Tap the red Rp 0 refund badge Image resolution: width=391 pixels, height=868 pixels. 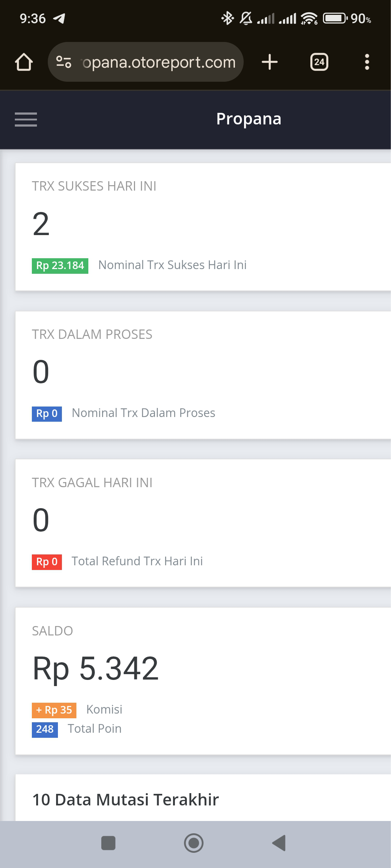47,562
